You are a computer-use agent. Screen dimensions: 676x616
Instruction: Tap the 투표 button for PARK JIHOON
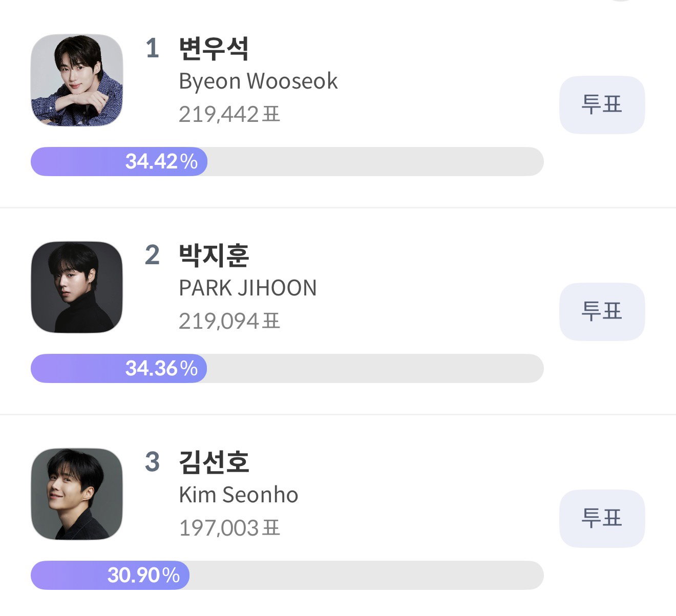pyautogui.click(x=602, y=311)
